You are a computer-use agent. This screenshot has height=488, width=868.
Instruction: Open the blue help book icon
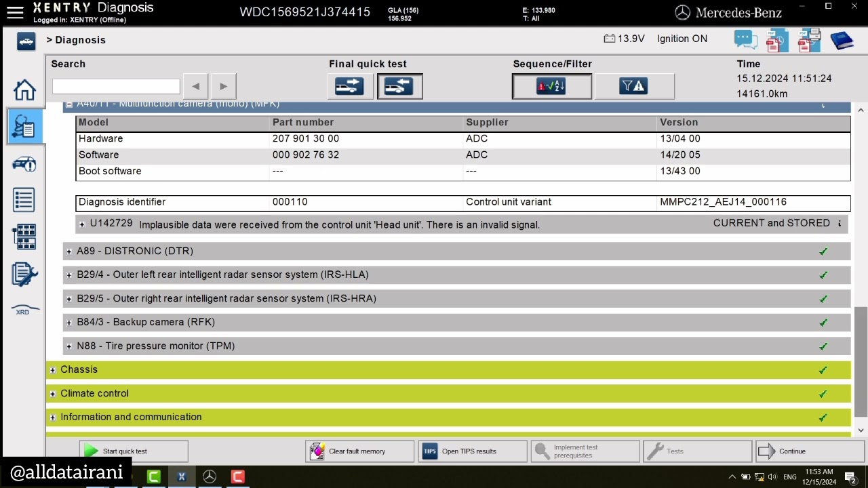point(842,40)
